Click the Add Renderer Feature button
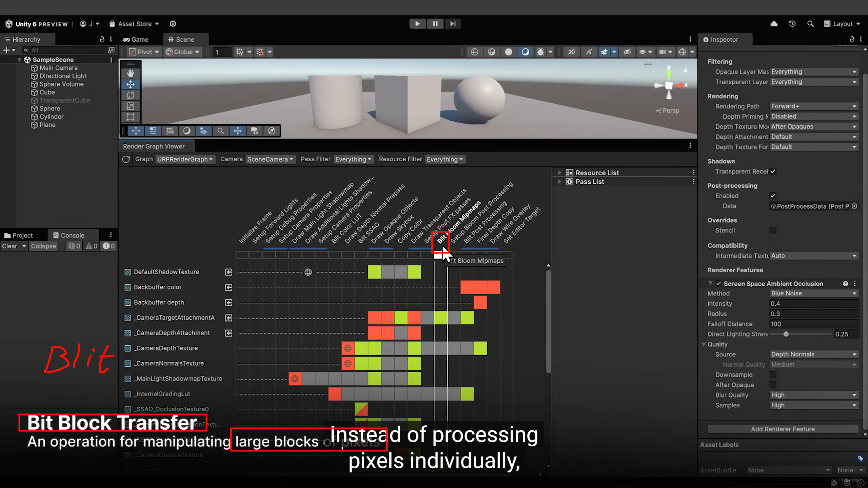This screenshot has height=488, width=868. 783,429
